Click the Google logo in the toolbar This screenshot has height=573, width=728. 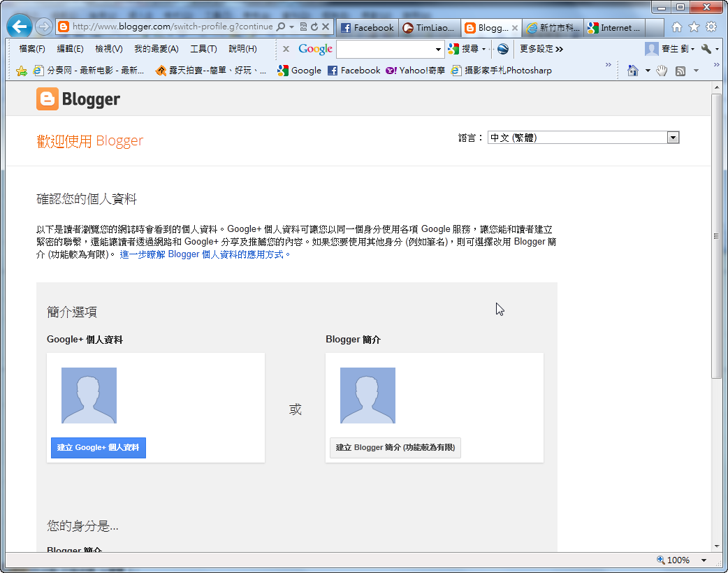pyautogui.click(x=315, y=49)
